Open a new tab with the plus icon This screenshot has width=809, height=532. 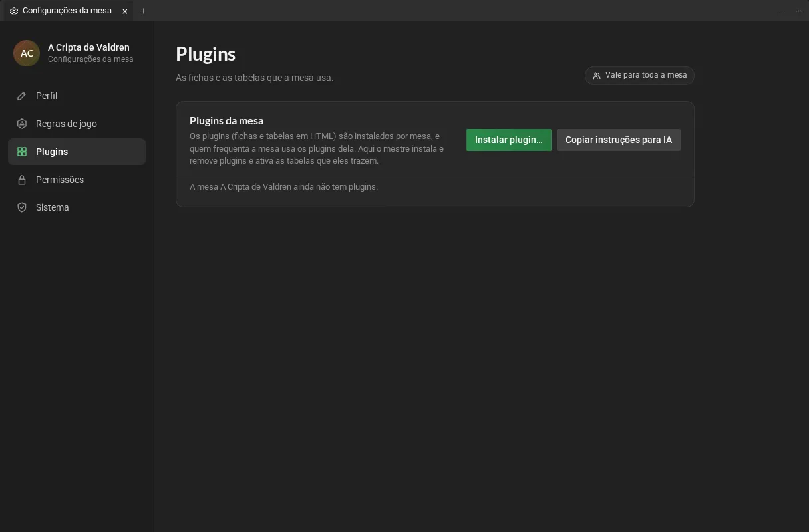tap(143, 11)
